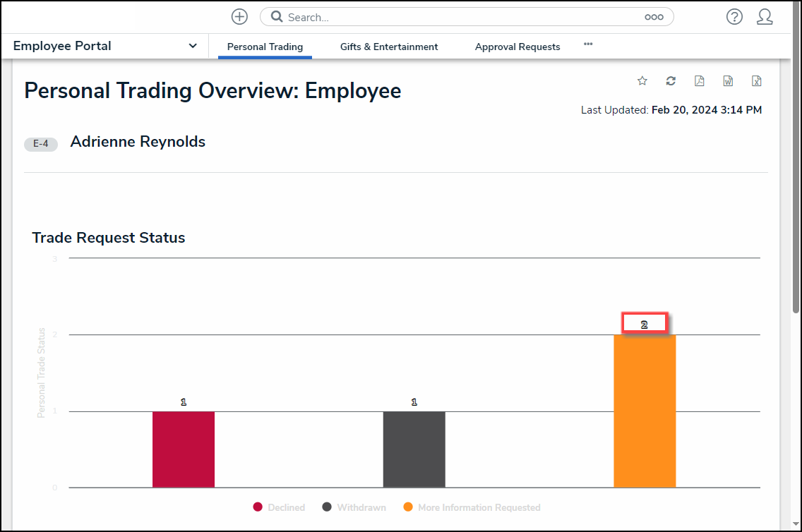The height and width of the screenshot is (532, 802).
Task: Open advanced search options ellipsis
Action: point(654,18)
